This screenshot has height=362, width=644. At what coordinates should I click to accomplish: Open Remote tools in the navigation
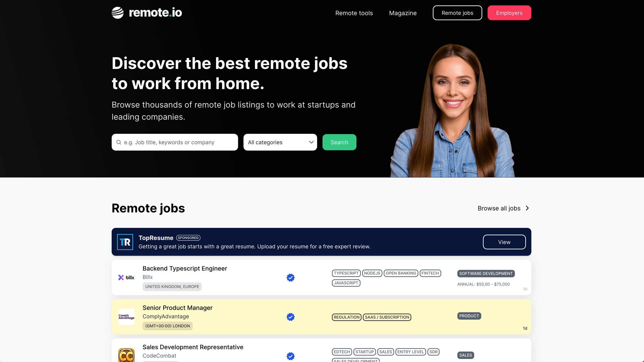354,13
